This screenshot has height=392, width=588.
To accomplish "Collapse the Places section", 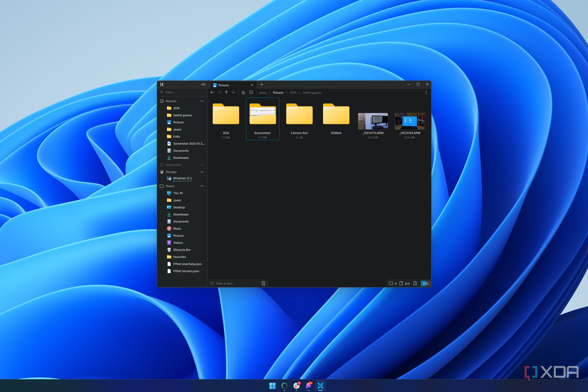I will tap(202, 186).
